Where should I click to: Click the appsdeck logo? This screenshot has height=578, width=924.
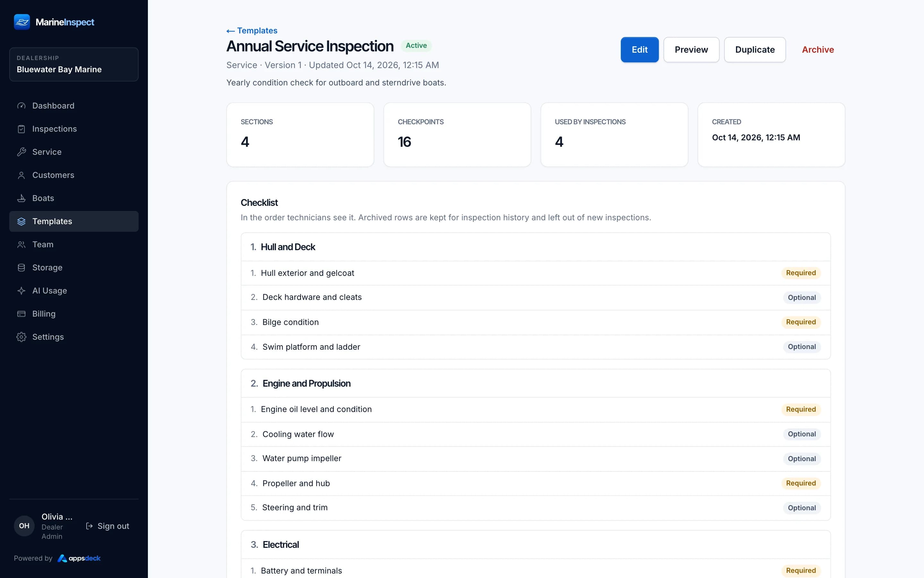[x=79, y=558]
